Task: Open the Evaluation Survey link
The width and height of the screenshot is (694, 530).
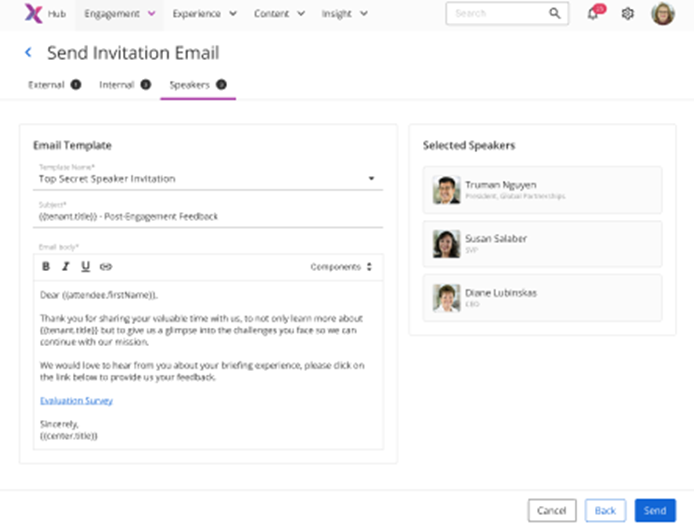Action: point(76,400)
